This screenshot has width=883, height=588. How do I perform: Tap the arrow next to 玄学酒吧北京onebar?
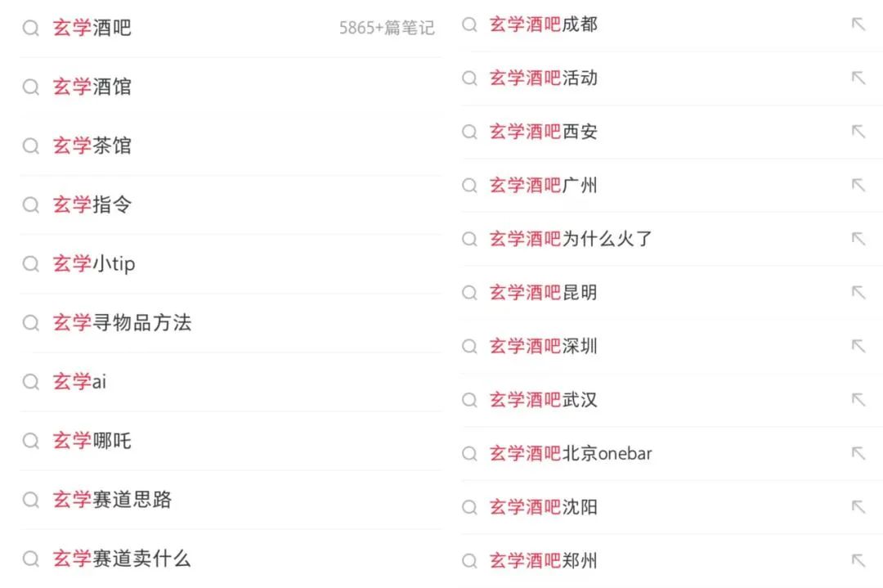[858, 453]
